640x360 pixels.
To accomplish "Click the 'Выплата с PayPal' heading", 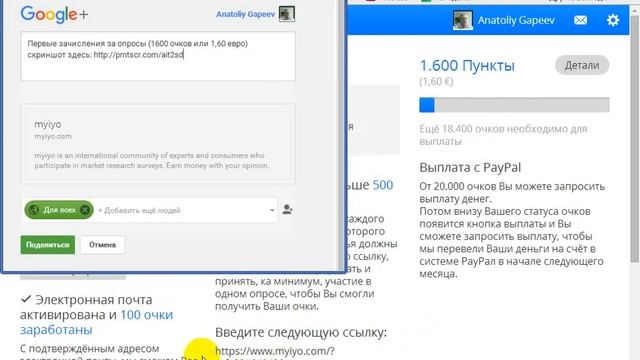I will point(470,167).
